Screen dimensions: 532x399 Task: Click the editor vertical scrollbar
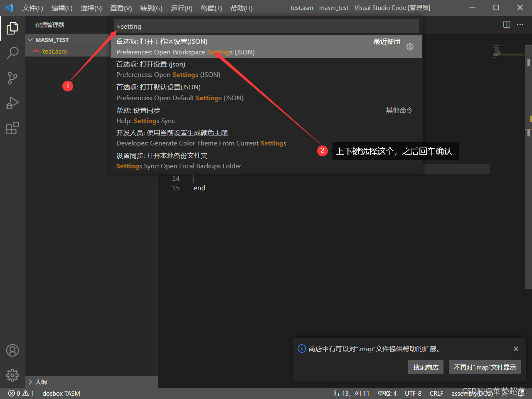pyautogui.click(x=529, y=166)
